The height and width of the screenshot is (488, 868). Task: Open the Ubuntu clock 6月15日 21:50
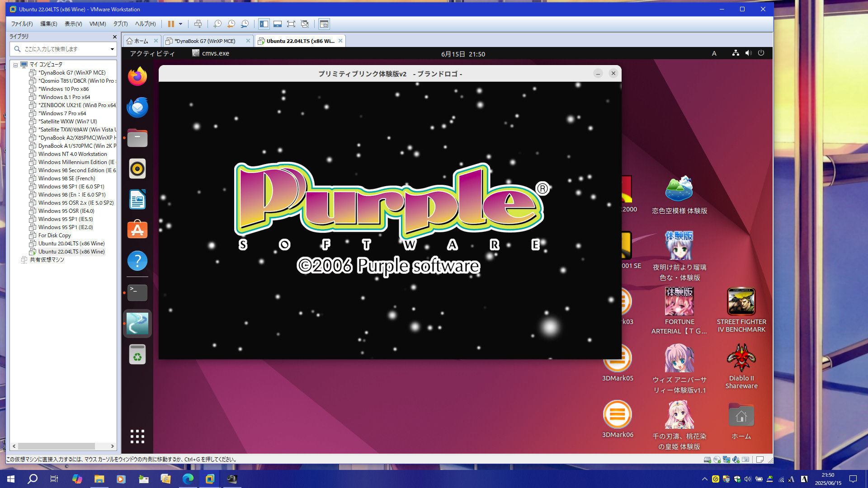point(463,54)
